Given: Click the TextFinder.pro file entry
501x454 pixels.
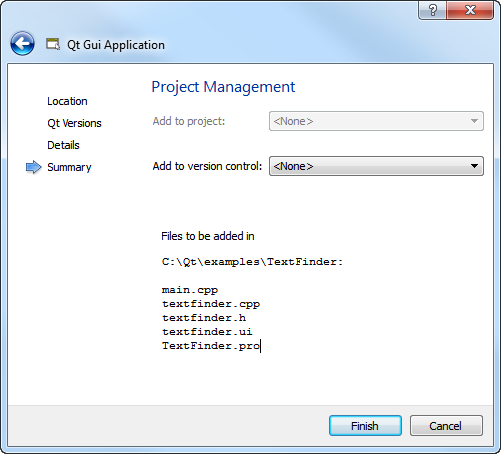Looking at the screenshot, I should pyautogui.click(x=211, y=346).
